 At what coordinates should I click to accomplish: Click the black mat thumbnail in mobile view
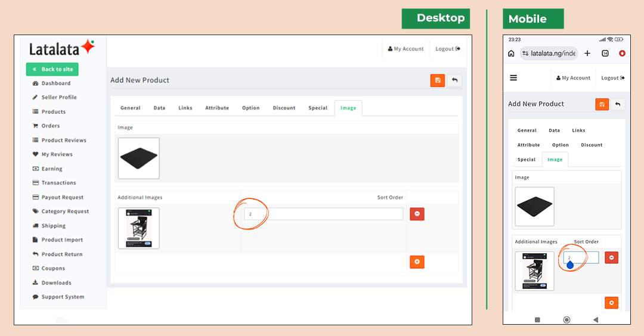534,207
